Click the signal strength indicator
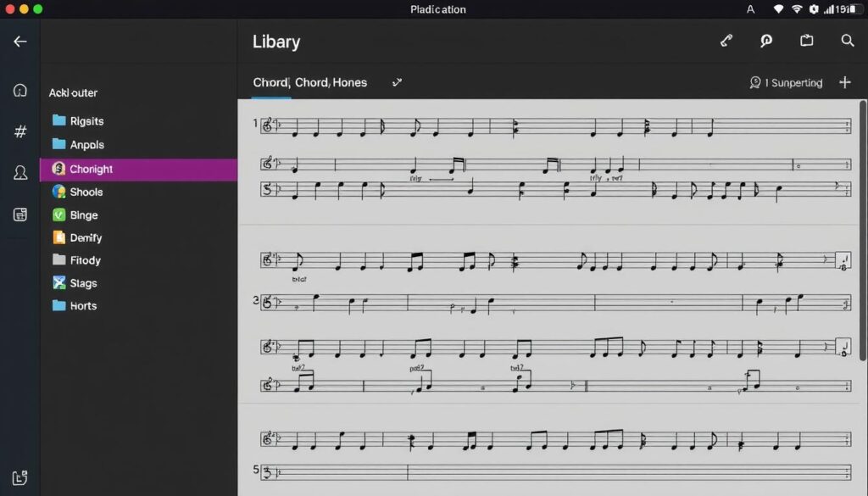 829,8
